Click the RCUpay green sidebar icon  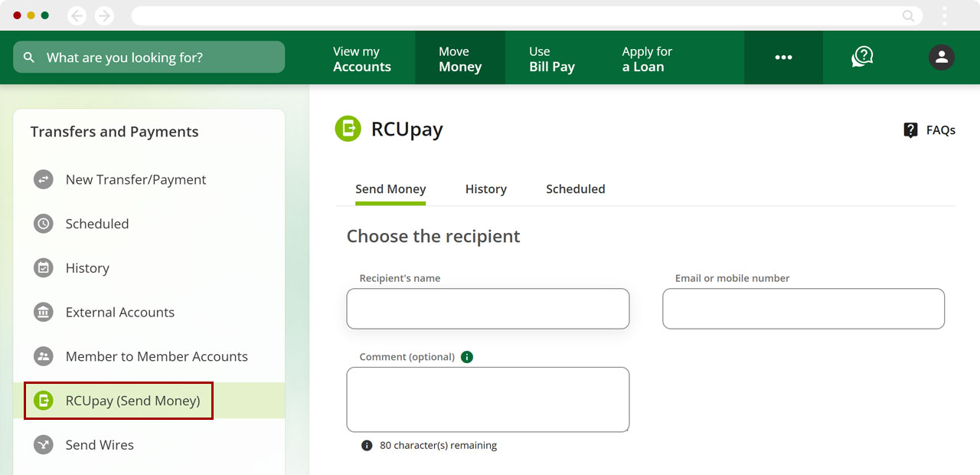(44, 401)
